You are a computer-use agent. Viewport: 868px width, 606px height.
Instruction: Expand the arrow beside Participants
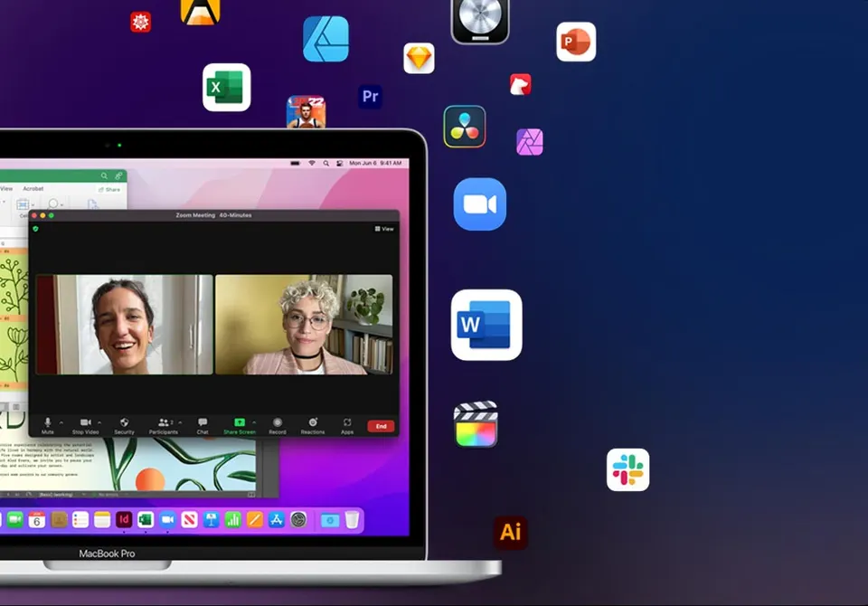pos(180,422)
